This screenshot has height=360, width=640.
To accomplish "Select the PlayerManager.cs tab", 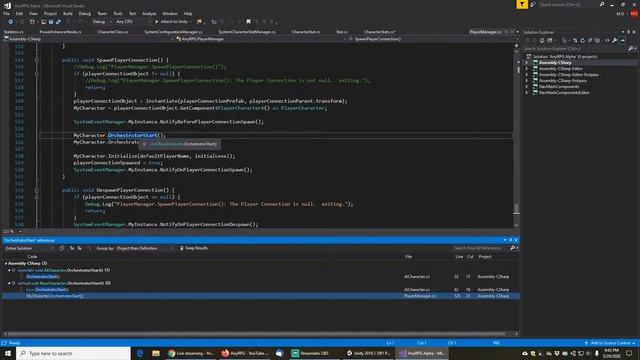I will 485,32.
